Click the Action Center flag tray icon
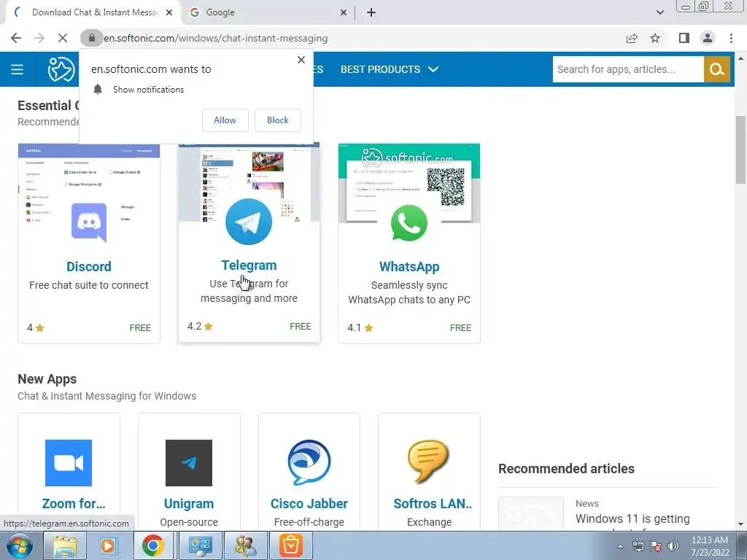 coord(656,546)
